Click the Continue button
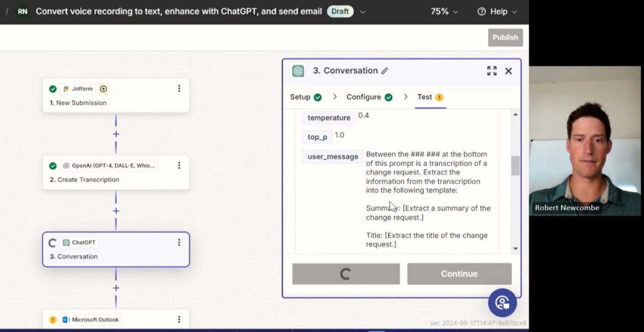Screen dimensions: 644x332 pyautogui.click(x=459, y=274)
